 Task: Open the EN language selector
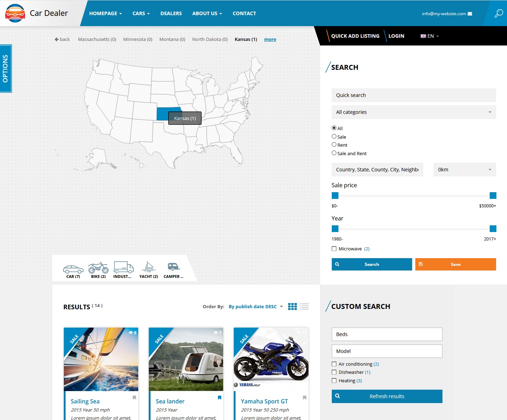tap(429, 36)
